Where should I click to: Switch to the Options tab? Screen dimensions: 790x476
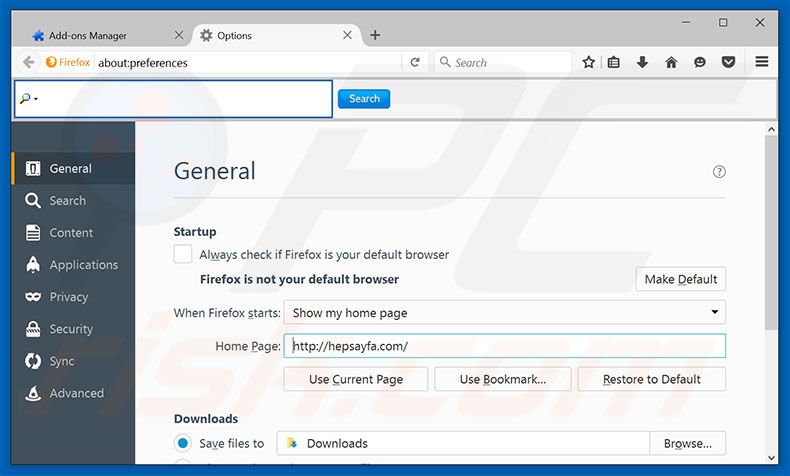(x=276, y=35)
